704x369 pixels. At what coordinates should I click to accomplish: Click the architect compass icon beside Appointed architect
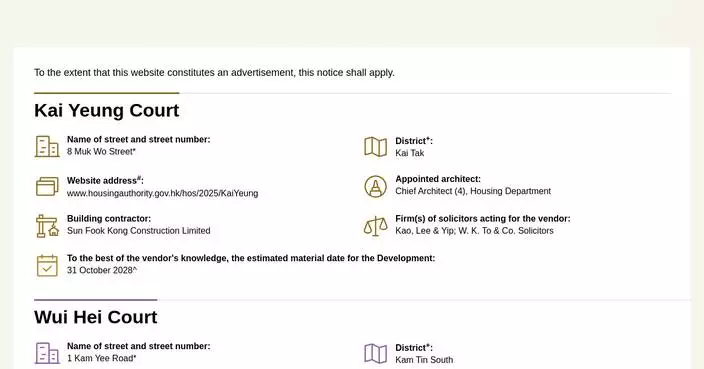(x=375, y=186)
